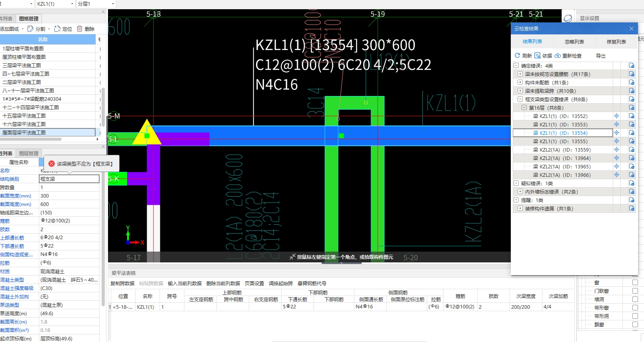644x342 pixels.
Task: Expand 梁未提取梁跨 (共10条) node
Action: coord(520,91)
